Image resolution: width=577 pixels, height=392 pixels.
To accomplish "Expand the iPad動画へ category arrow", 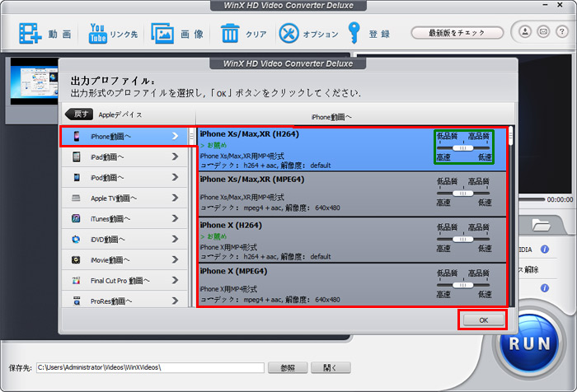I will (175, 156).
